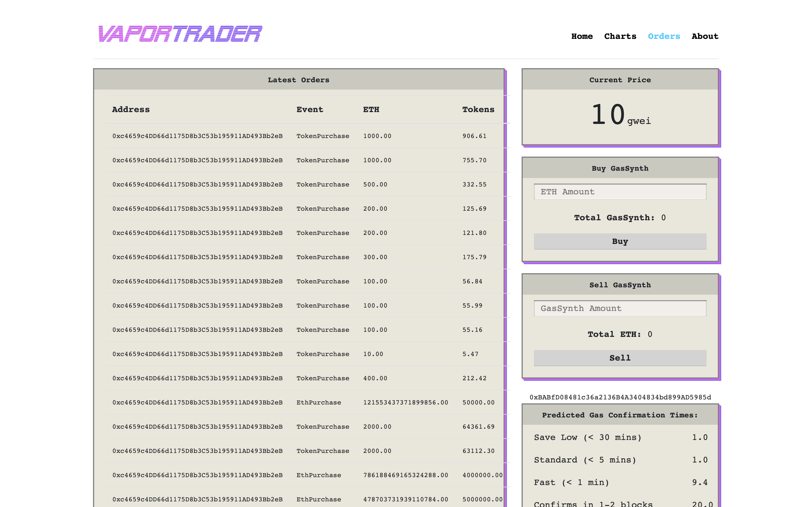
Task: Click the Address column header
Action: click(131, 110)
